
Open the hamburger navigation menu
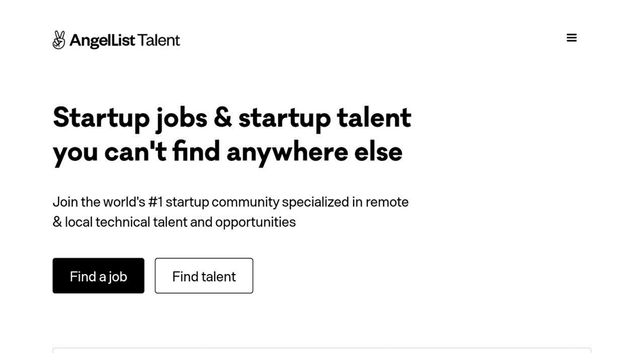[x=572, y=38]
